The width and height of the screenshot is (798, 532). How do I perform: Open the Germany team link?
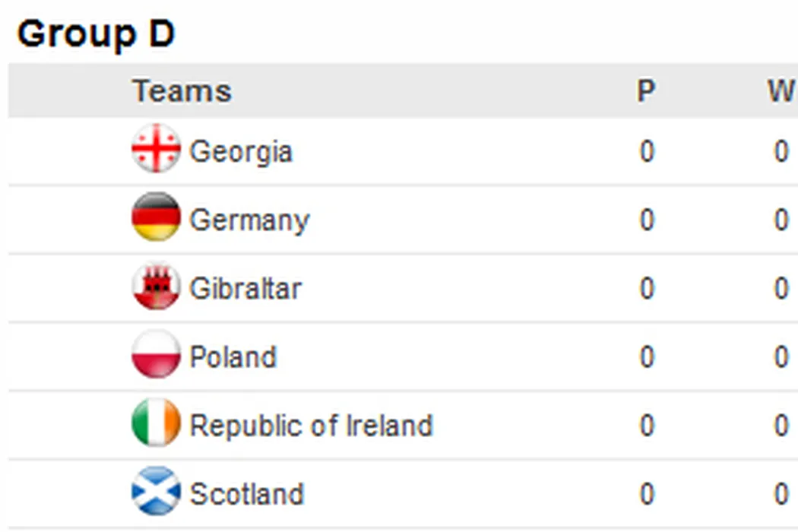[249, 220]
